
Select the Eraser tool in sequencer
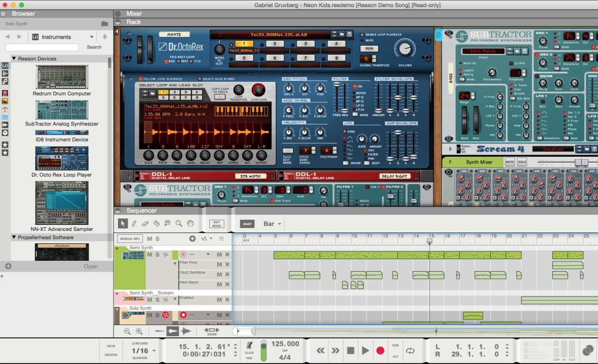(145, 223)
